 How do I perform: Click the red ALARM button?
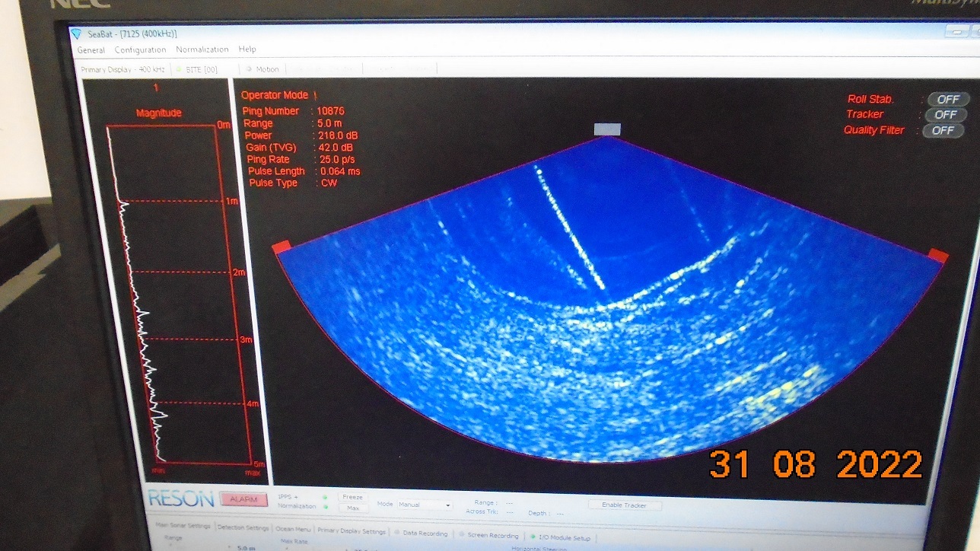(x=244, y=500)
